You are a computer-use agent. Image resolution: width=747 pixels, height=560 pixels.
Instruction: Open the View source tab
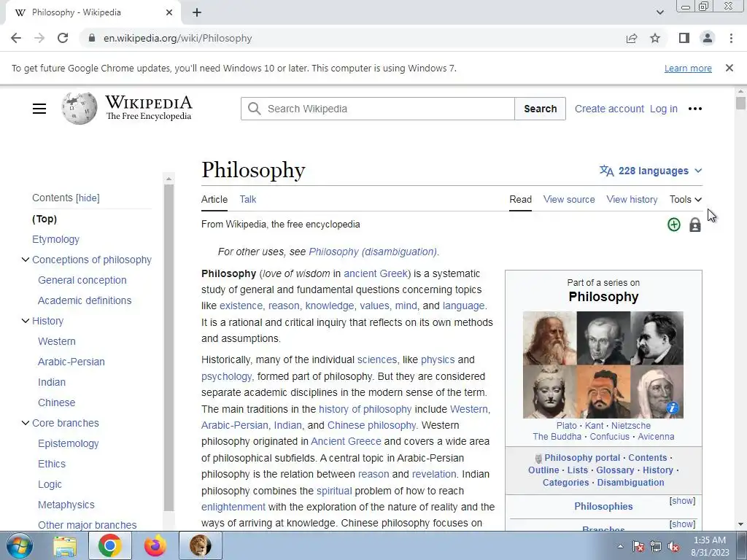[x=569, y=200]
